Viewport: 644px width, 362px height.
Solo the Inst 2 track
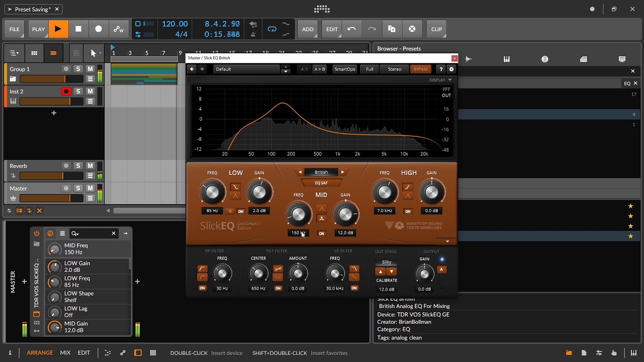[x=78, y=92]
